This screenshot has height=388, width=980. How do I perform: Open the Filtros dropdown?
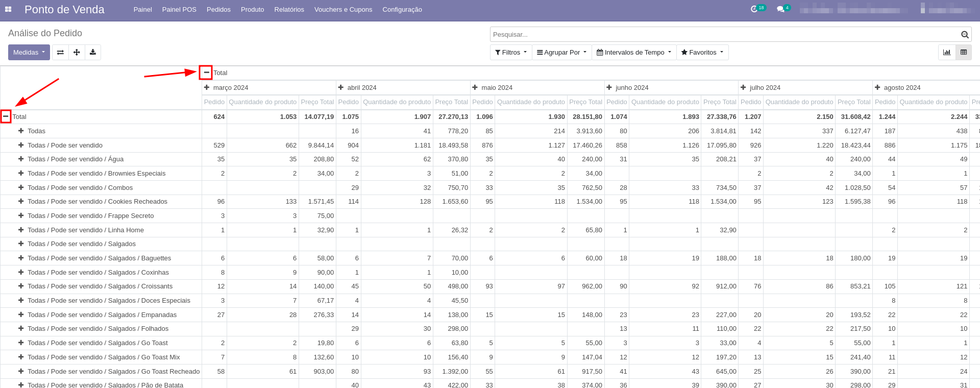point(511,52)
